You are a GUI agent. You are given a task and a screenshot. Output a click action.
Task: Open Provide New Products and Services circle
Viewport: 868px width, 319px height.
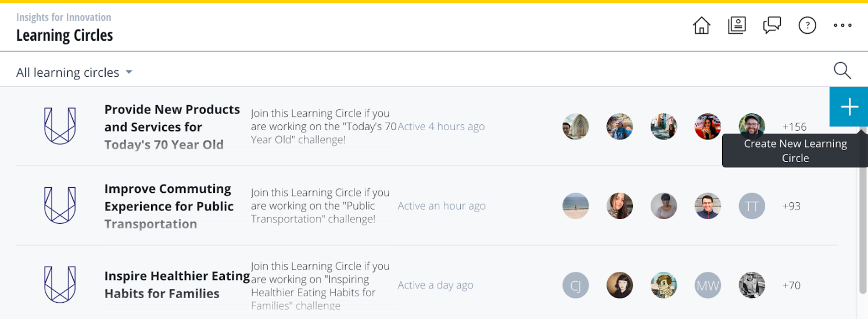pos(172,127)
